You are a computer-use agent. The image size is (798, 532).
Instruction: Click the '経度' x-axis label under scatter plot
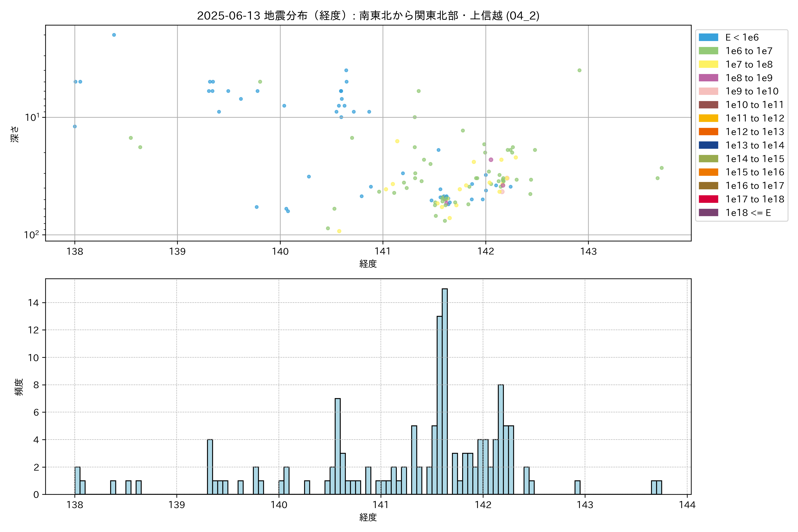(368, 264)
